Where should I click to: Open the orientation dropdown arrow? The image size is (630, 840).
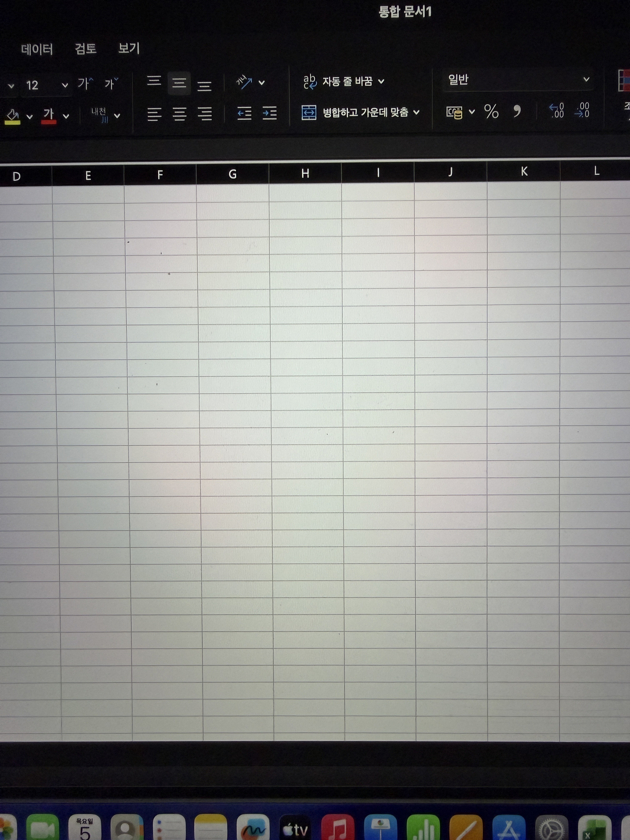pyautogui.click(x=261, y=83)
